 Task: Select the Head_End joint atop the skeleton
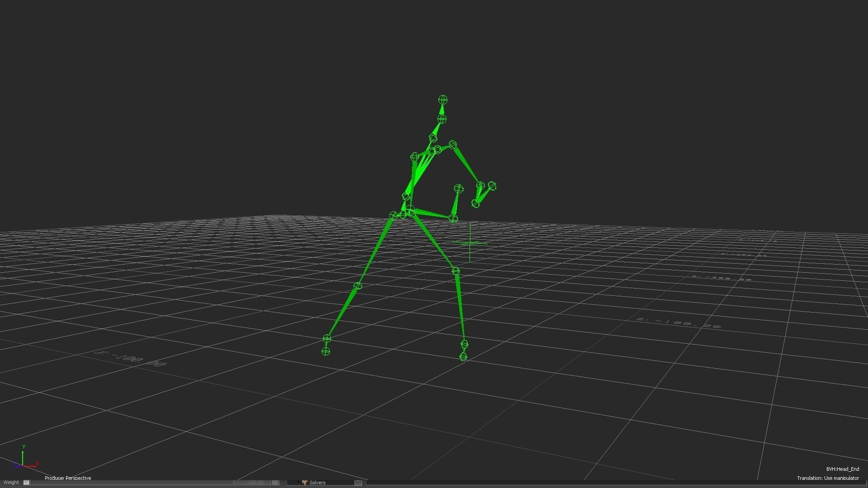pos(443,100)
